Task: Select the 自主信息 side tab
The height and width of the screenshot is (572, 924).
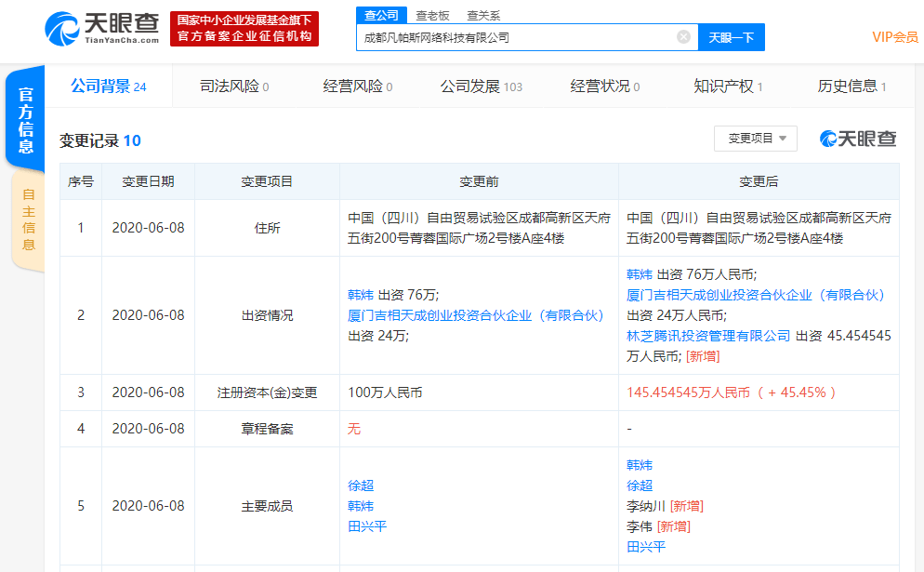Action: (29, 219)
